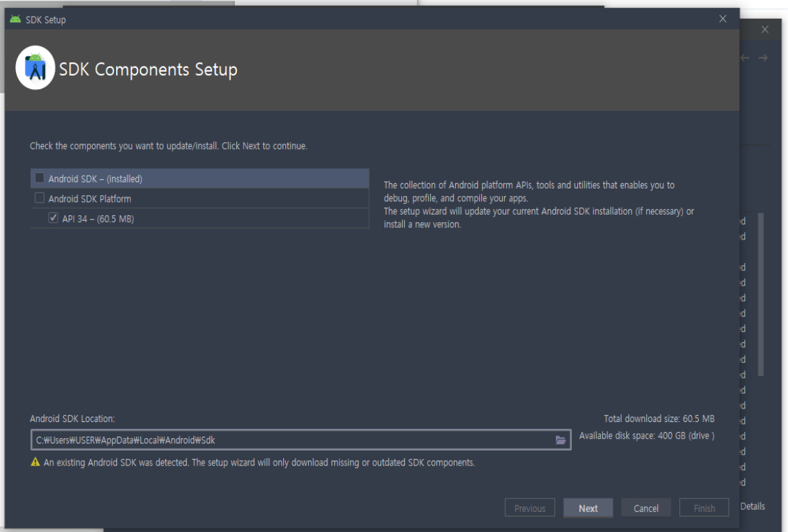Image resolution: width=788 pixels, height=532 pixels.
Task: Close the background window behind SDK Setup
Action: coord(765,29)
